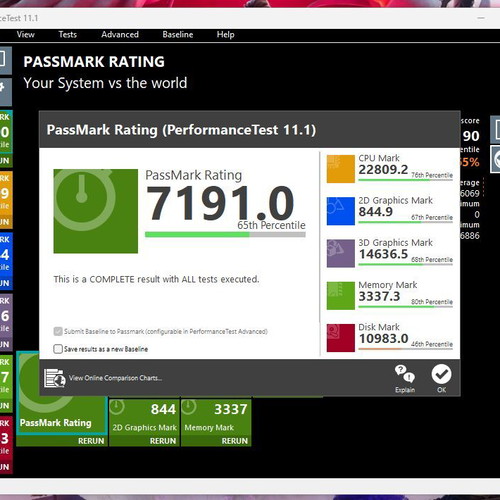Image resolution: width=500 pixels, height=500 pixels.
Task: Click the OK checkmark icon
Action: (x=441, y=374)
